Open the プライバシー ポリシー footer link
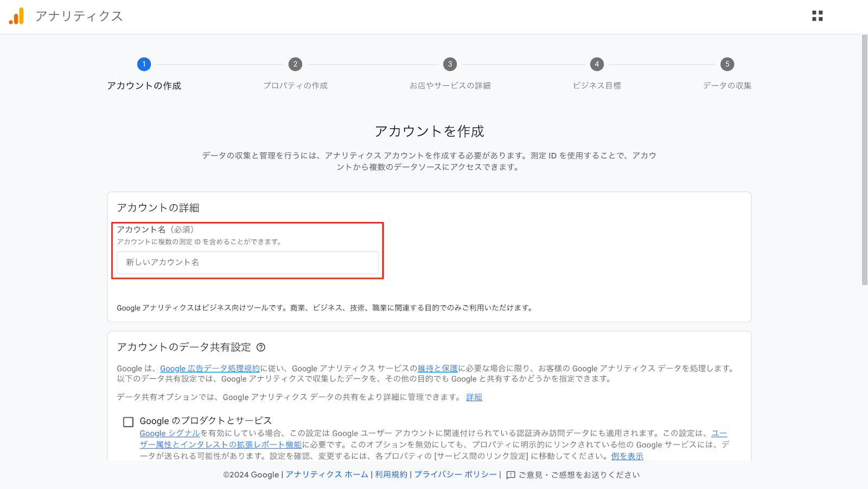The width and height of the screenshot is (868, 489). [456, 475]
